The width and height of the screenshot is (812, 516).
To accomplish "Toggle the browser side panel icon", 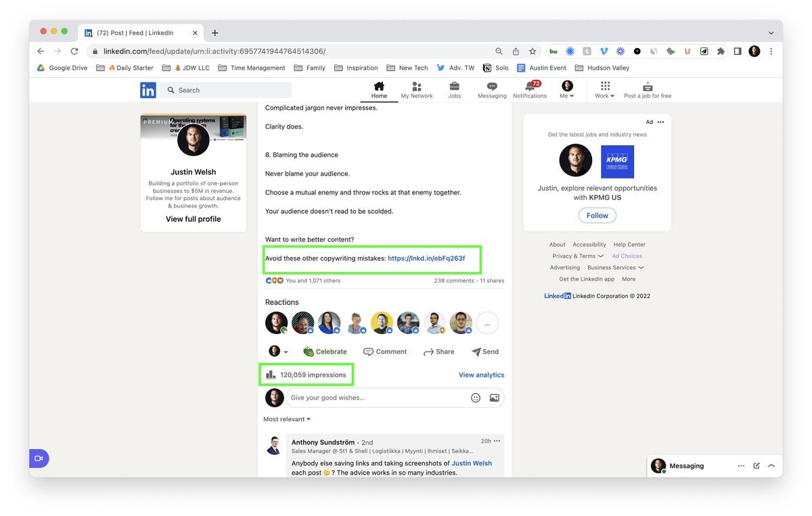I will (x=738, y=51).
